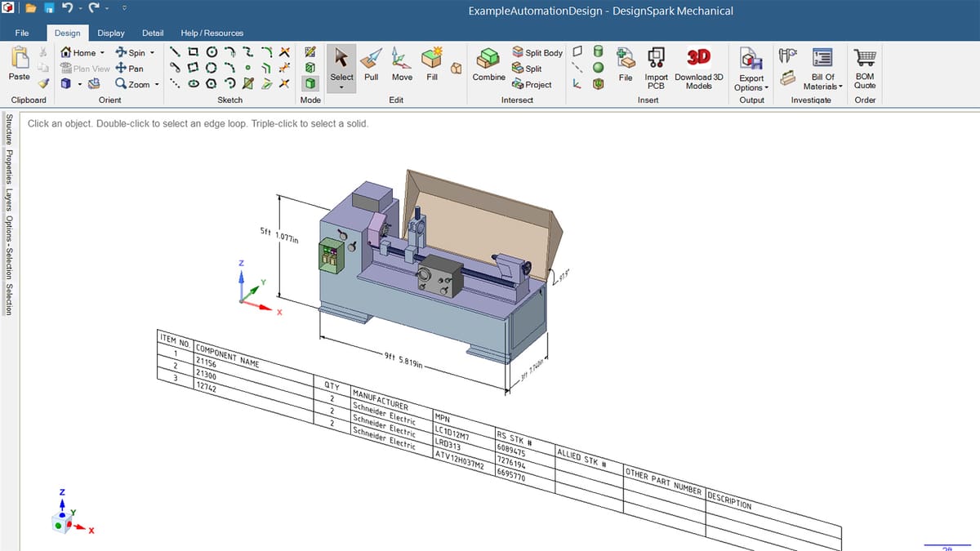980x551 pixels.
Task: Expand the Zoom dropdown arrow
Action: click(x=156, y=85)
